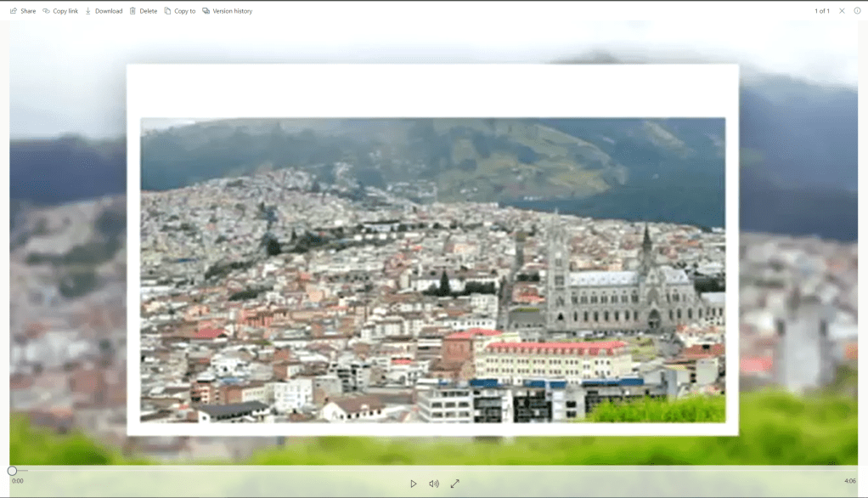Click the Copy to pages icon

tap(168, 11)
